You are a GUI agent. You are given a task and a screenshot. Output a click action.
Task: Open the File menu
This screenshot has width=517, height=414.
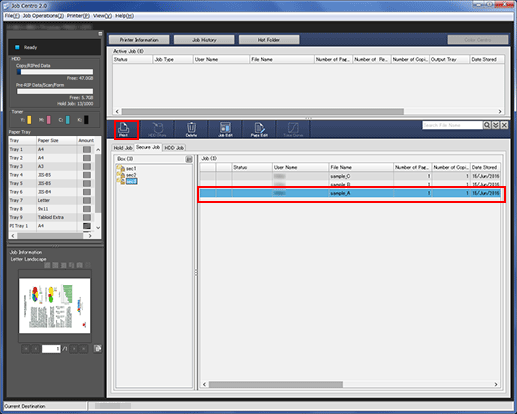tap(12, 16)
